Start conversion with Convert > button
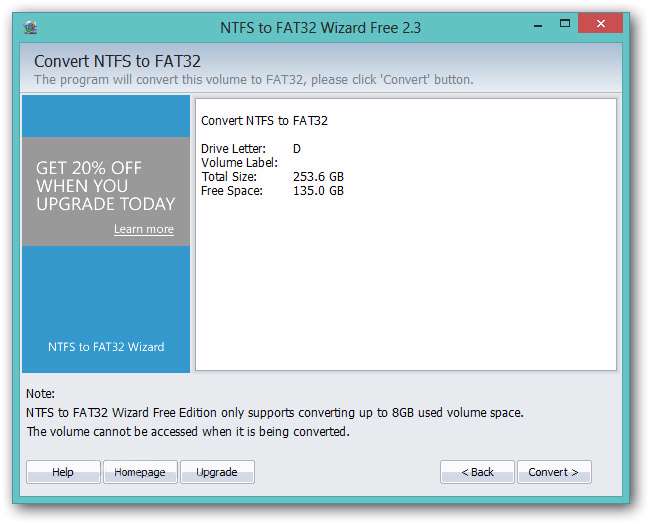This screenshot has width=650, height=524. [554, 472]
